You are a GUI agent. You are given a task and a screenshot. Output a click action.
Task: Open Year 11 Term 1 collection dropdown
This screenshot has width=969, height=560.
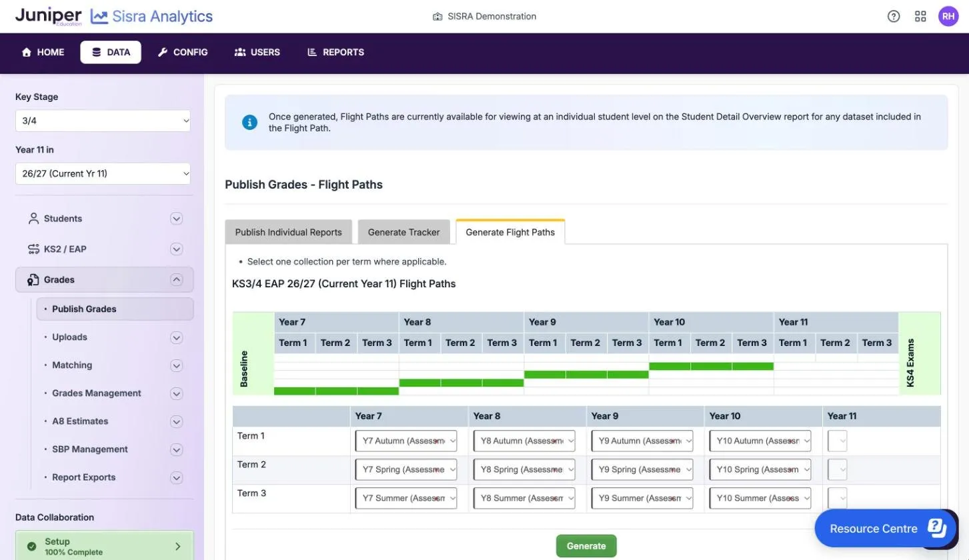coord(838,441)
